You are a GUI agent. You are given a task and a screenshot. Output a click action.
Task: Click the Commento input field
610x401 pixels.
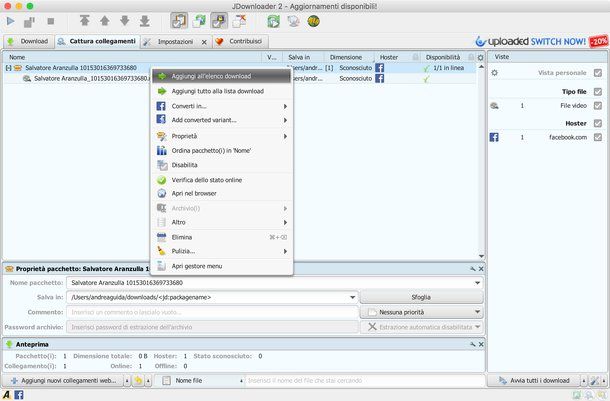click(212, 312)
